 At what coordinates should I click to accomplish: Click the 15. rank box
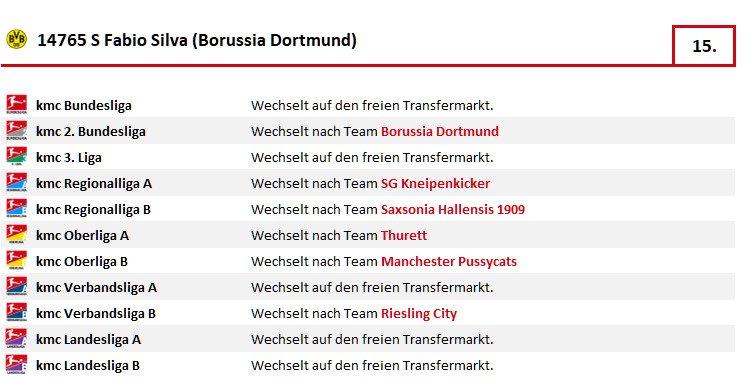click(704, 46)
